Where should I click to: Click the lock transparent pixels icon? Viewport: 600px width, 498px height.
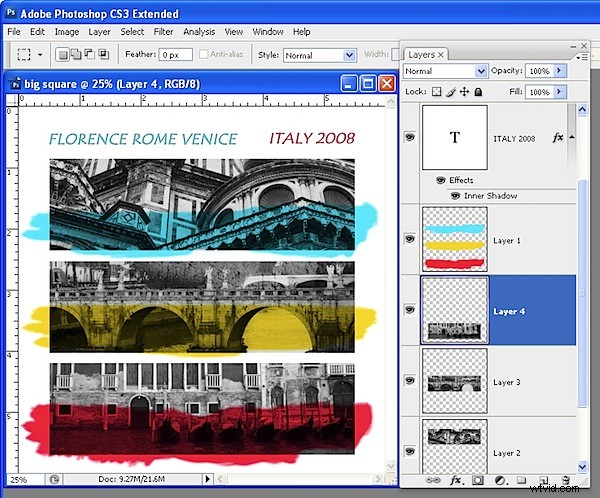click(x=437, y=92)
